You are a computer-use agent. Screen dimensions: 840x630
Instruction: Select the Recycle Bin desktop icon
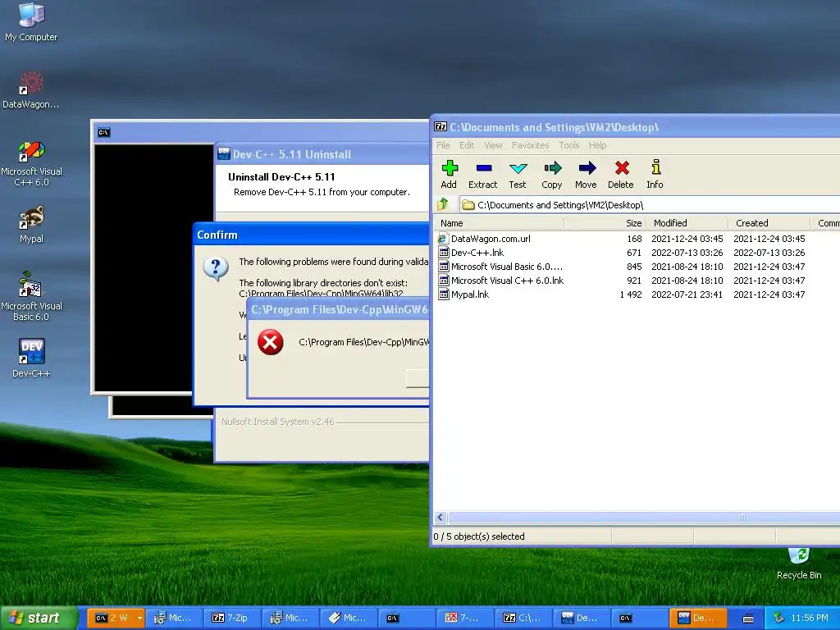(799, 564)
